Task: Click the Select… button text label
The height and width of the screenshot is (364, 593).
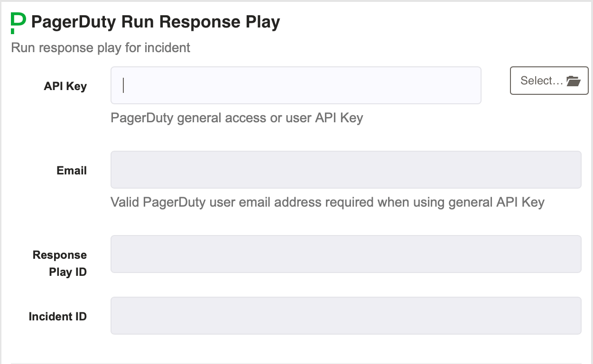Action: tap(541, 81)
